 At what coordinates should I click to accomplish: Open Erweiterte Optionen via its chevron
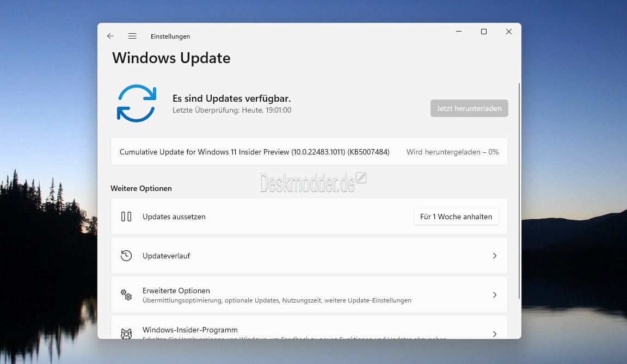495,295
